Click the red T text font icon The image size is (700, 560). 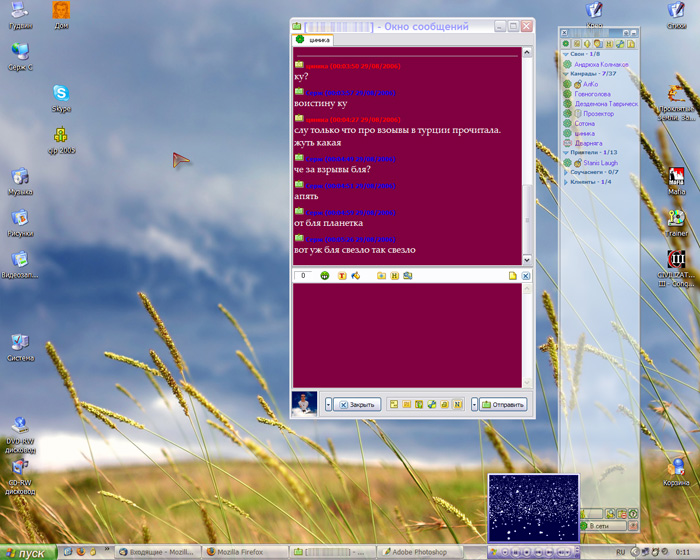coord(342,275)
